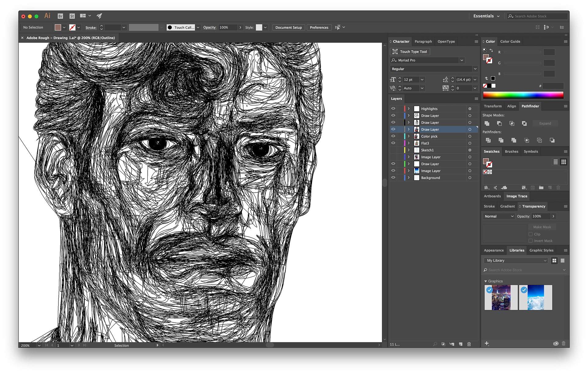Viewport: 588px width, 374px height.
Task: Click the Unite shape mode icon
Action: [487, 123]
